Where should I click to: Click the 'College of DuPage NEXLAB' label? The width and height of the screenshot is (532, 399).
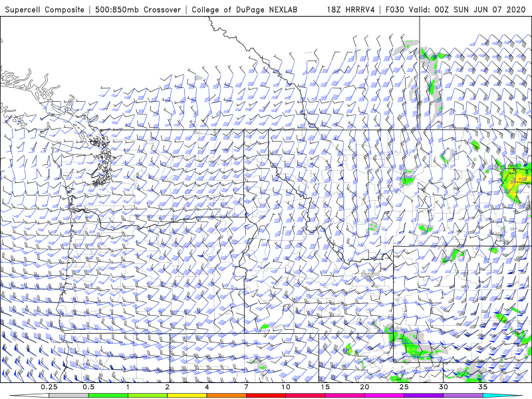(244, 9)
